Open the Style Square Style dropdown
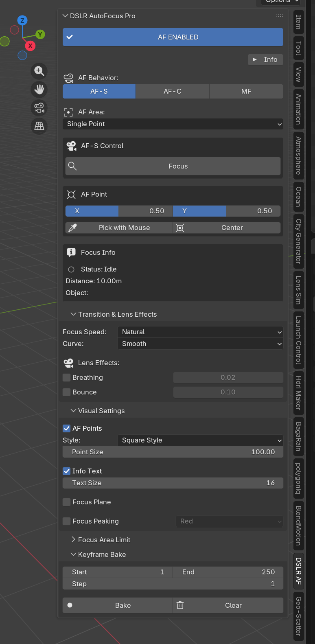 [200, 440]
